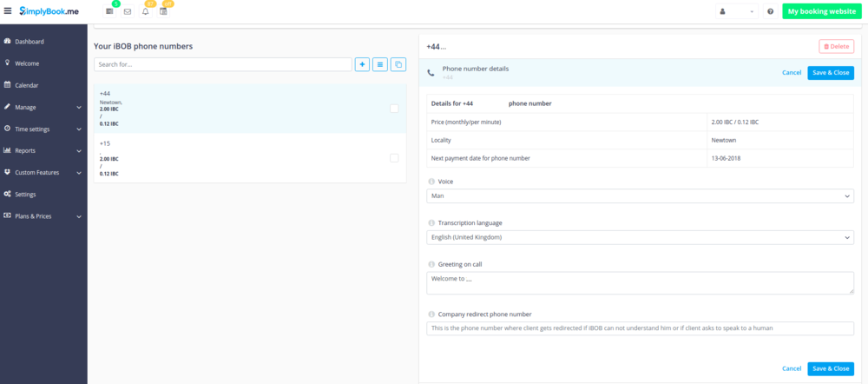Open Dashboard in the sidebar
868x384 pixels.
[30, 42]
